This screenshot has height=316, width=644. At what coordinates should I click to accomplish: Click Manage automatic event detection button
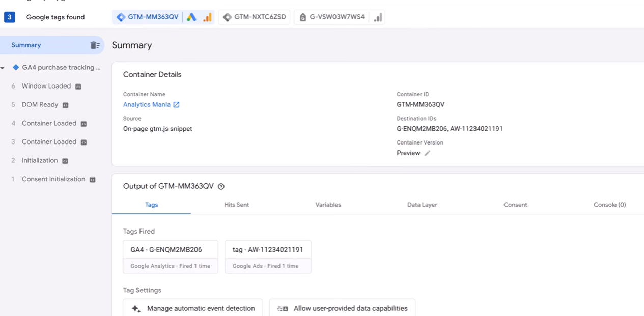click(192, 309)
